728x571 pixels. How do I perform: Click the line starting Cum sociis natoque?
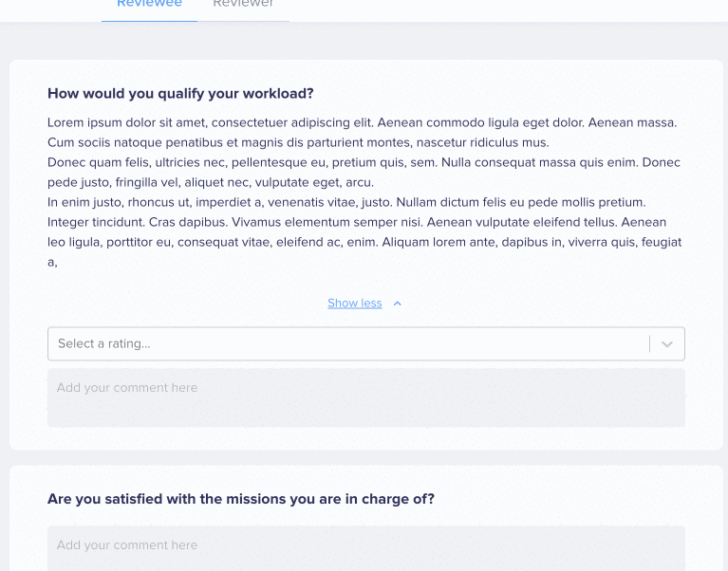pyautogui.click(x=298, y=142)
